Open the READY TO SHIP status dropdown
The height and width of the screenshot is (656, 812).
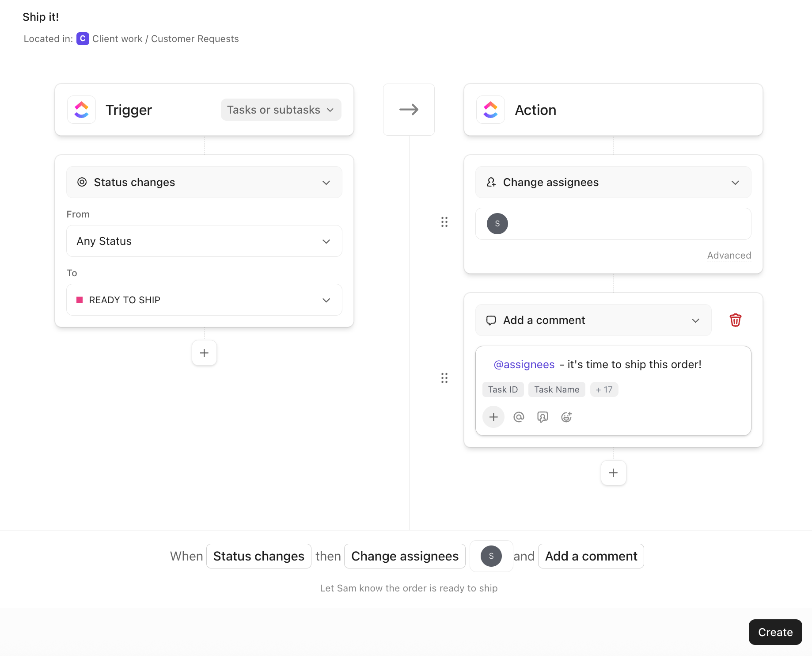click(326, 300)
